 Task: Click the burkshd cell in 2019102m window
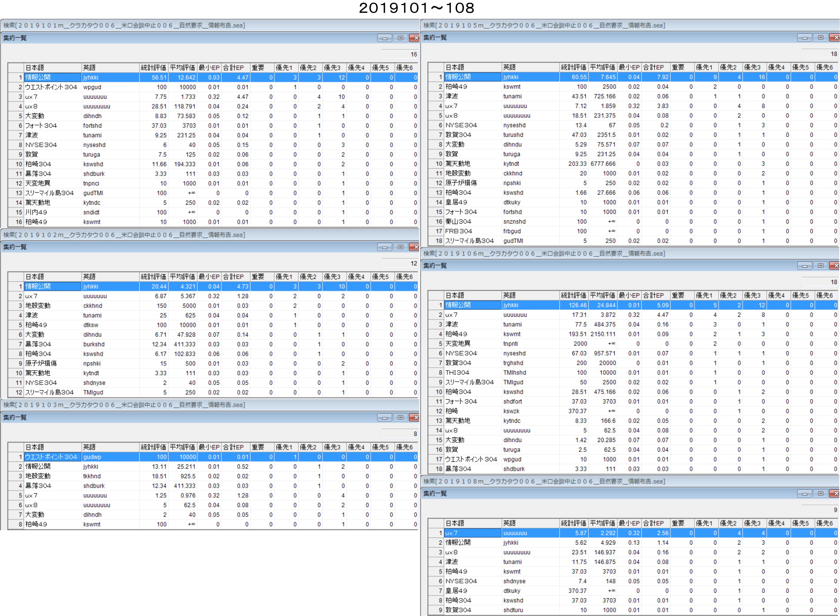(111, 344)
